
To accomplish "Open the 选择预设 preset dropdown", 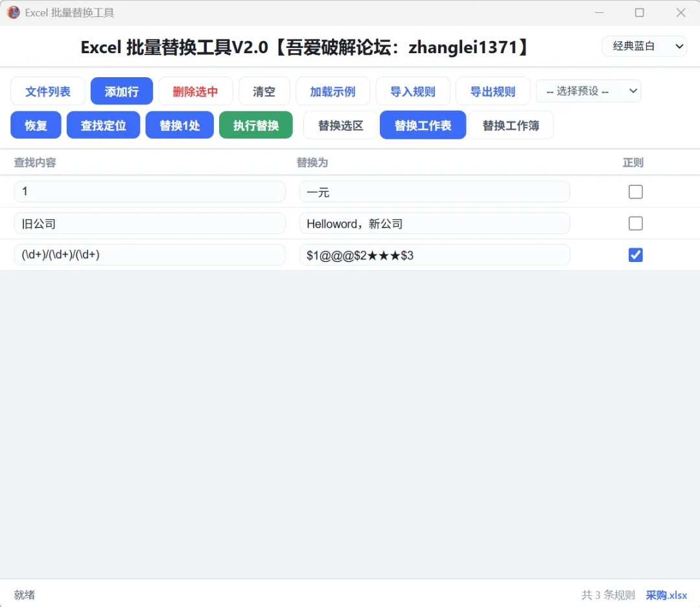I will 589,91.
